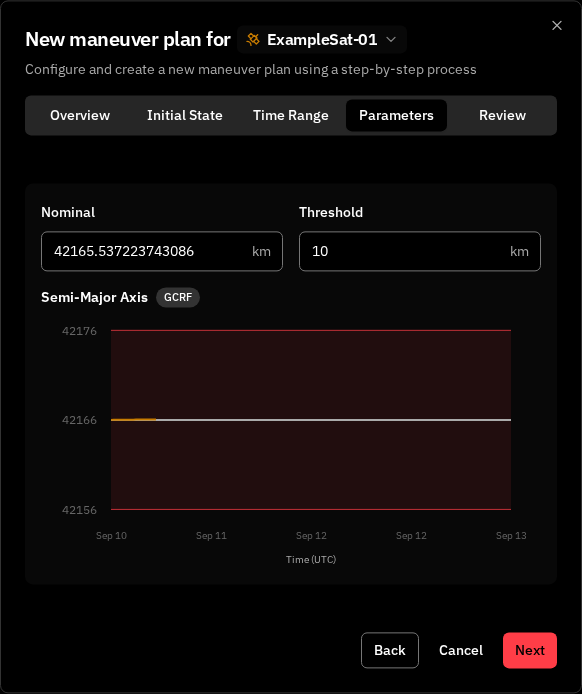Click the 42156 y-axis label
582x694 pixels.
(x=79, y=510)
